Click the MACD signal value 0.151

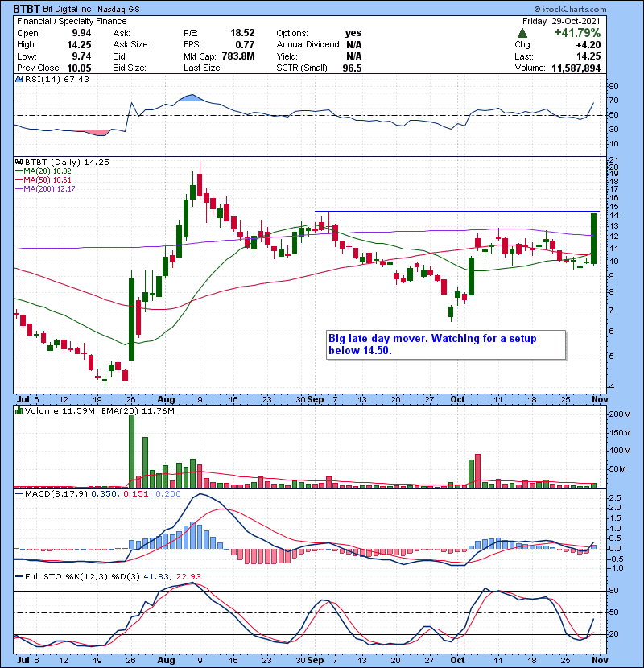136,494
